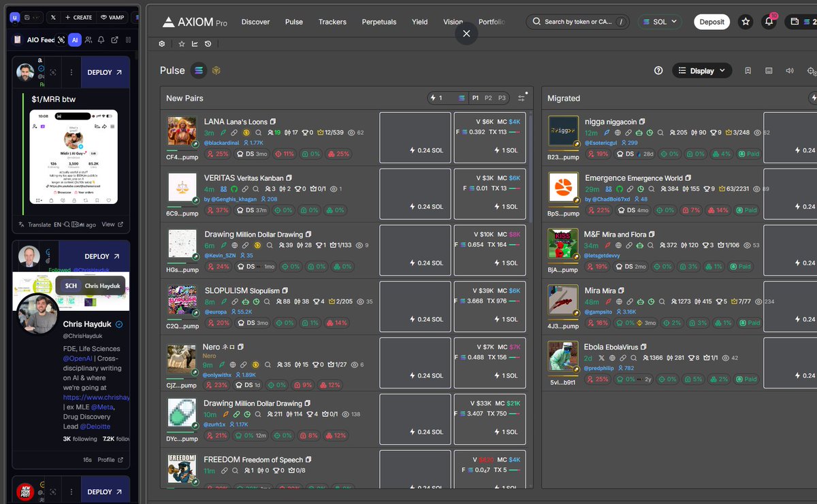
Task: Go to the Trackers tab
Action: (332, 22)
